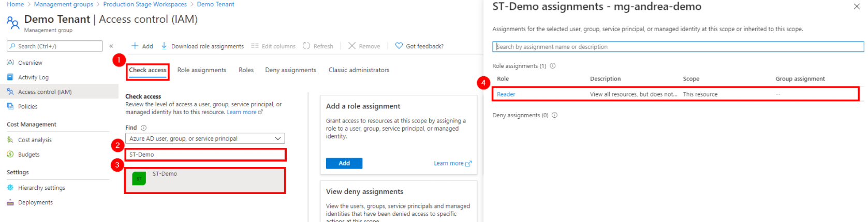The width and height of the screenshot is (868, 222).
Task: Click the Policies icon
Action: coord(10,106)
